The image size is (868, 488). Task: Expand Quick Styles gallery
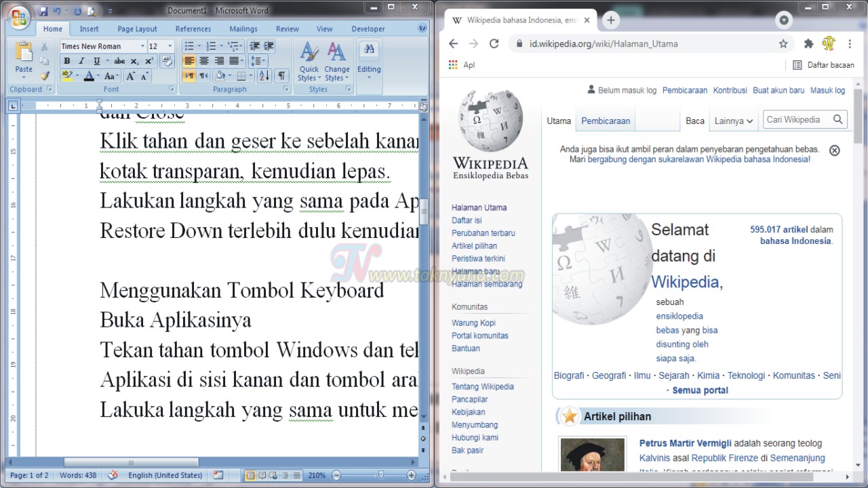click(x=309, y=61)
